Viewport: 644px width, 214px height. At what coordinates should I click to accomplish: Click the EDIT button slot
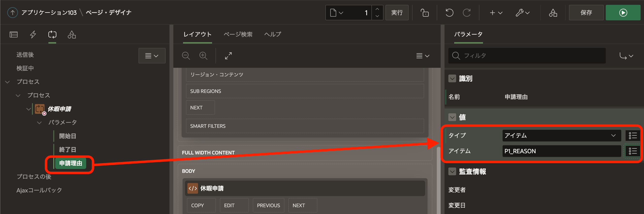(234, 205)
